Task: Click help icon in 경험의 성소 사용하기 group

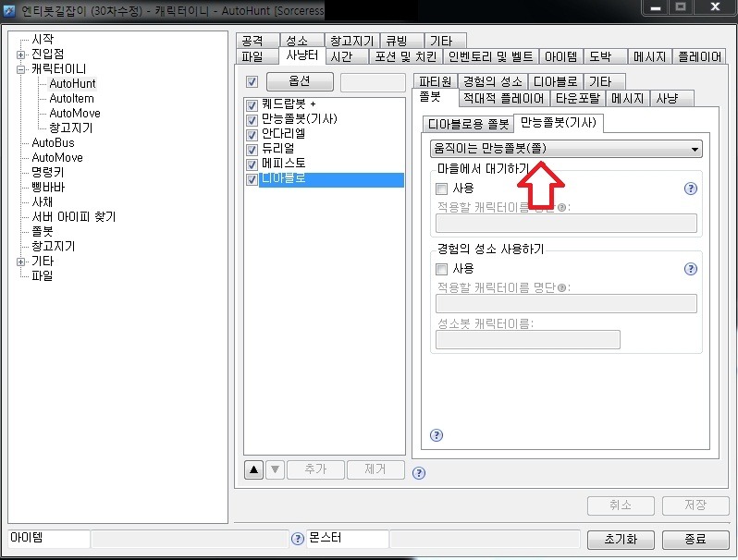Action: pyautogui.click(x=690, y=269)
